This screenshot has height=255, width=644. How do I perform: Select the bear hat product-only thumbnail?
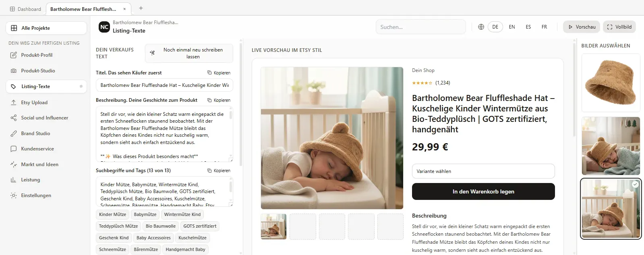pos(611,83)
